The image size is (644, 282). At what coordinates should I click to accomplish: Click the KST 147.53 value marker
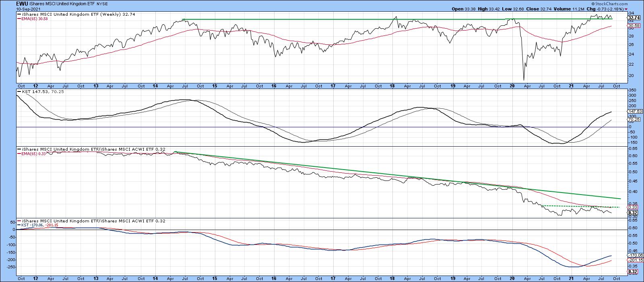(x=634, y=112)
